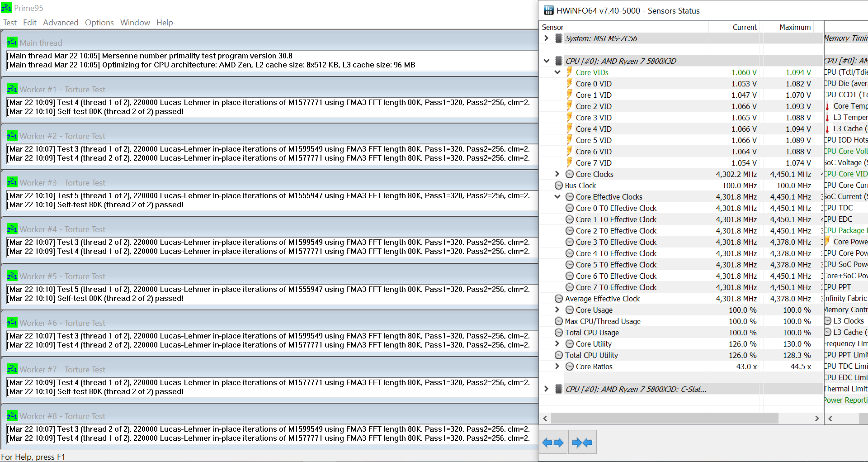The image size is (868, 462).
Task: Open the Advanced menu in Prime95
Action: pos(61,23)
